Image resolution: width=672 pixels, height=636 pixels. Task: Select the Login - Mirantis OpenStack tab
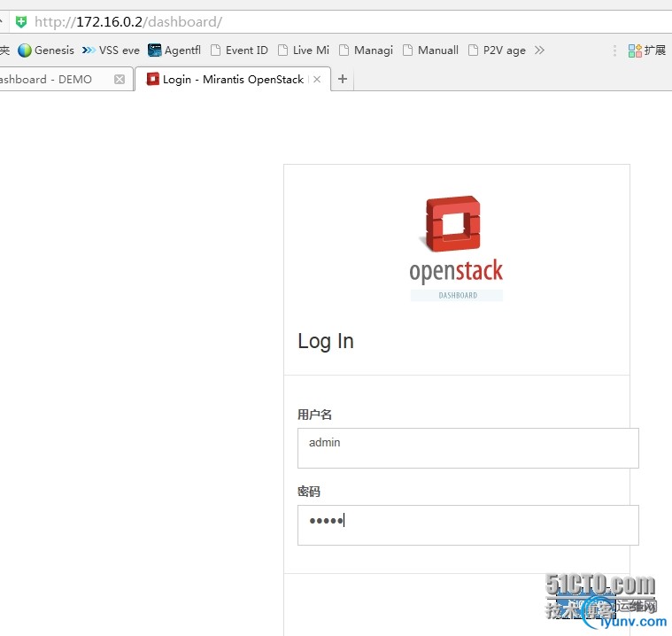(x=233, y=80)
